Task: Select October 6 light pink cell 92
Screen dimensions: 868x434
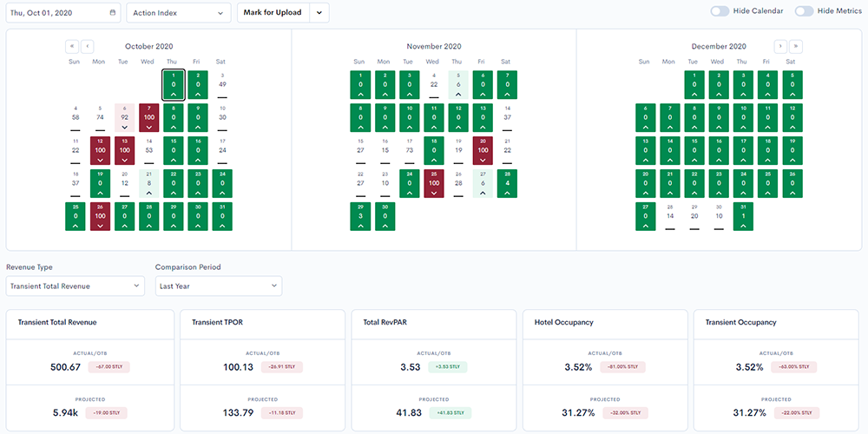Action: (x=124, y=118)
